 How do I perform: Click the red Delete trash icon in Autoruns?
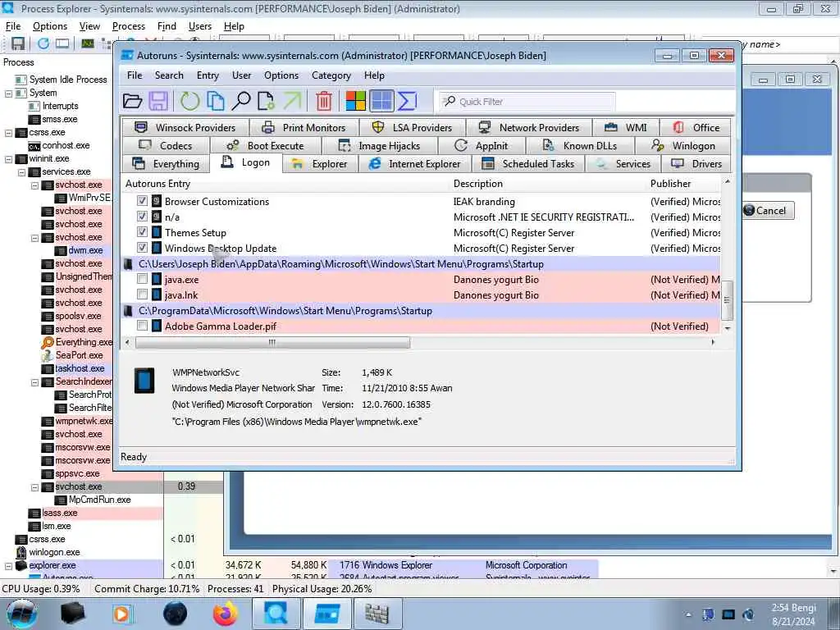[x=324, y=101]
